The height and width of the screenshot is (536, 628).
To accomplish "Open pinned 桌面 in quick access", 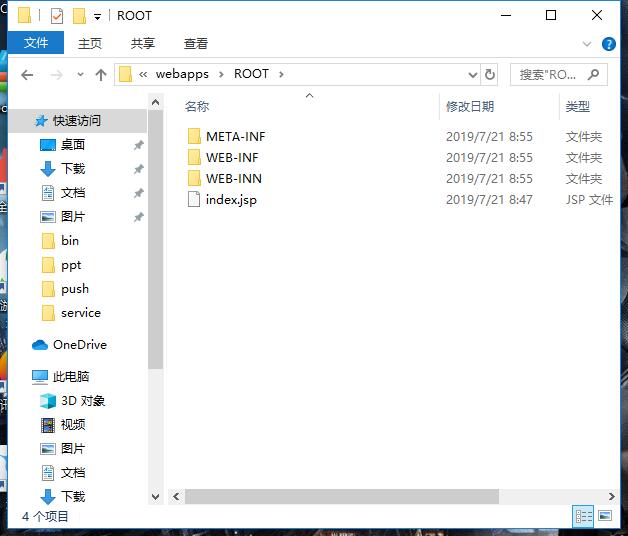I will coord(72,145).
